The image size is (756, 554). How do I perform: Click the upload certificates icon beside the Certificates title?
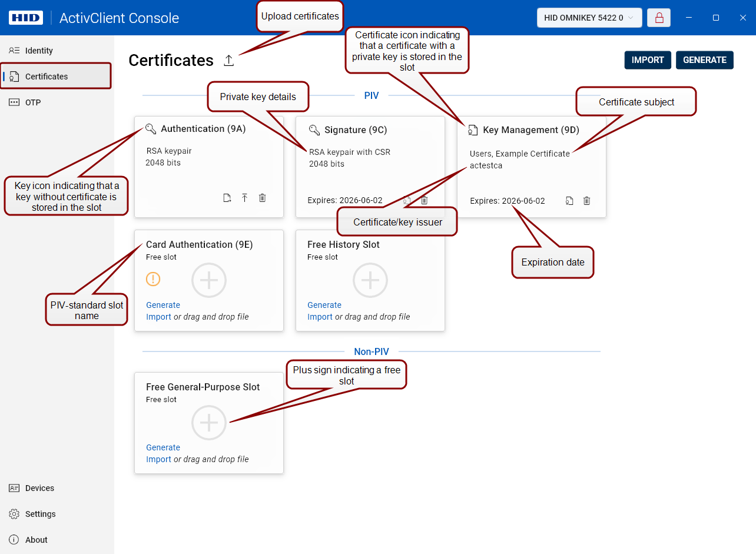(229, 60)
